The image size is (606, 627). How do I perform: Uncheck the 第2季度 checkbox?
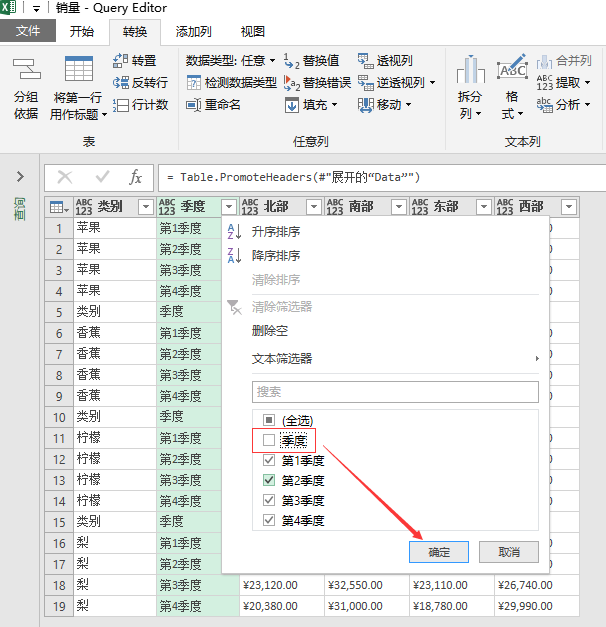pyautogui.click(x=269, y=480)
